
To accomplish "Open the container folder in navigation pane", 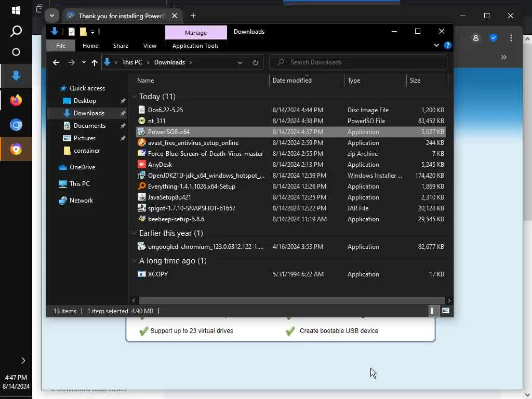I will pyautogui.click(x=87, y=151).
